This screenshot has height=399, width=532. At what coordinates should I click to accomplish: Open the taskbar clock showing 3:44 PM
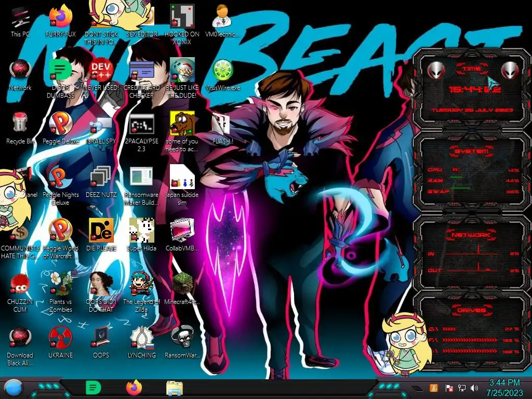pyautogui.click(x=504, y=388)
